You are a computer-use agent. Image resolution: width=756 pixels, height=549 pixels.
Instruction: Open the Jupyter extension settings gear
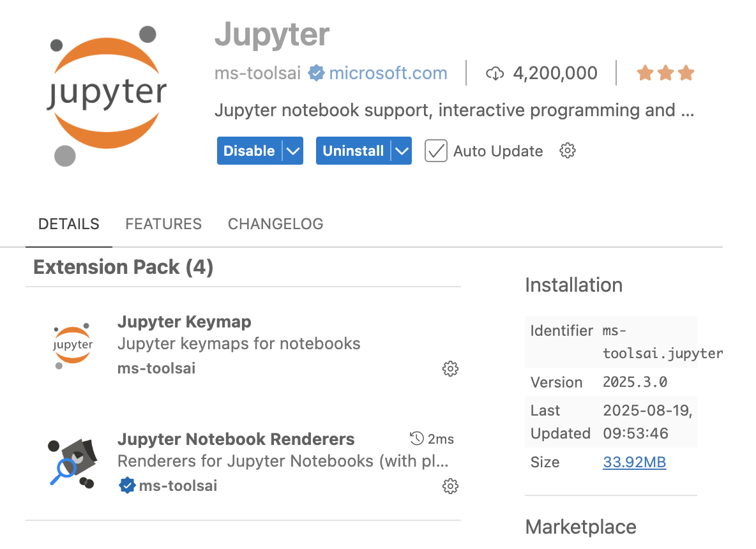568,151
